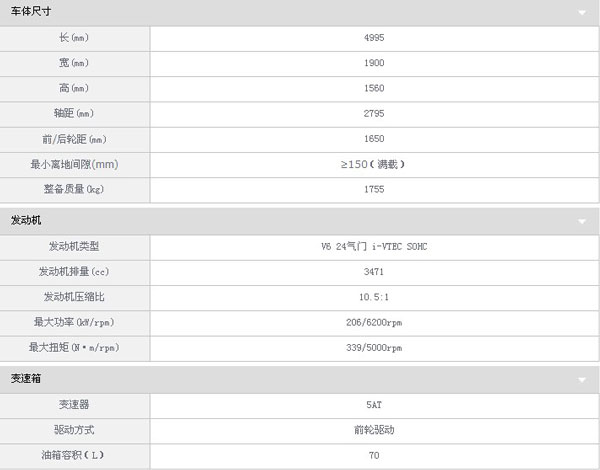The height and width of the screenshot is (470, 600).
Task: Select the length value 4995
Action: tap(374, 38)
